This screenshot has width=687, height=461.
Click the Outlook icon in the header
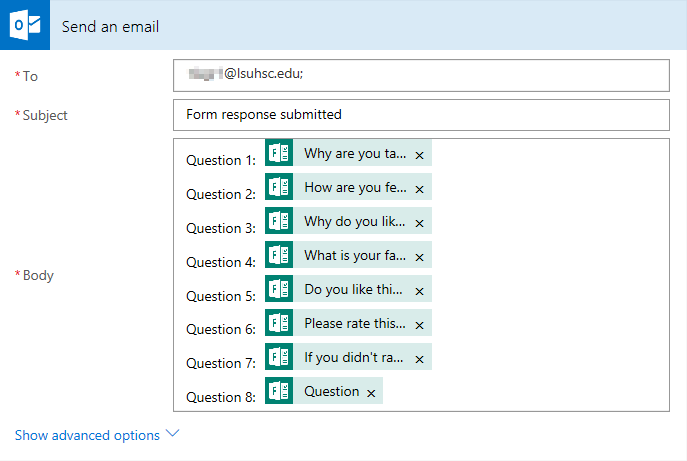25,25
